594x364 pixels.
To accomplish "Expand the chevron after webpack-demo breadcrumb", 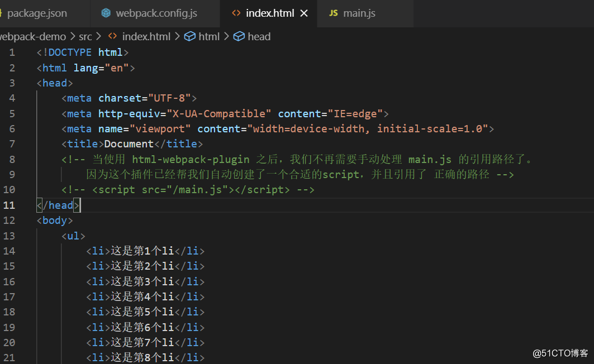I will click(72, 36).
